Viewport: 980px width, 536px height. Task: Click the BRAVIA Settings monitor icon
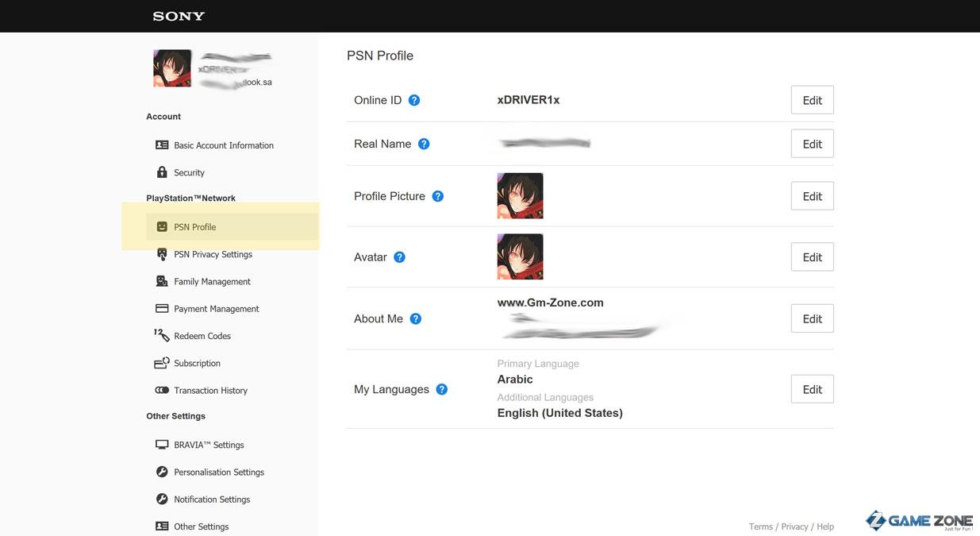[x=162, y=445]
